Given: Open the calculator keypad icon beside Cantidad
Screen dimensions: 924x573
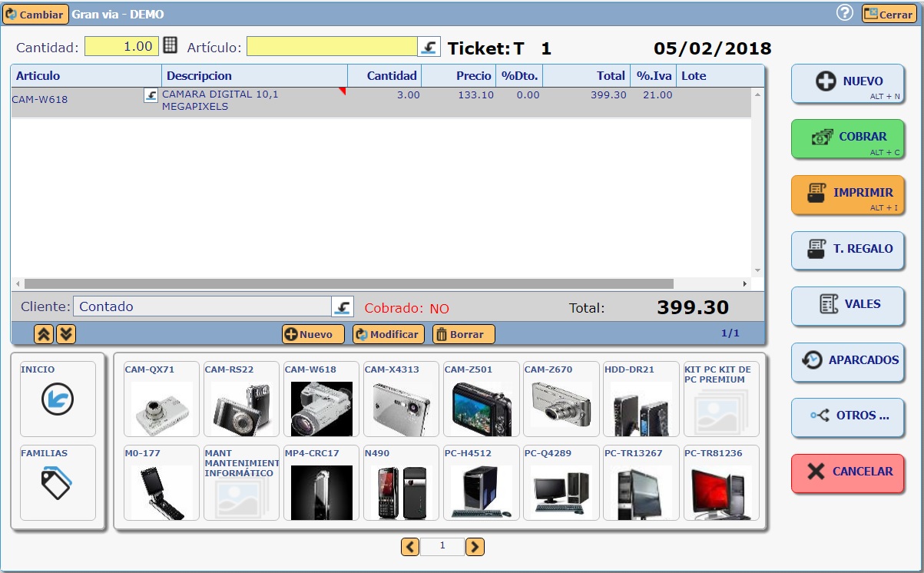Looking at the screenshot, I should point(171,45).
